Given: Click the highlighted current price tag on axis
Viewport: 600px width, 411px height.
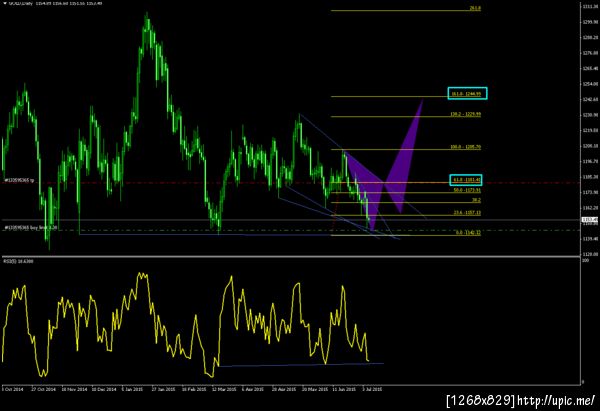Looking at the screenshot, I should click(x=590, y=220).
